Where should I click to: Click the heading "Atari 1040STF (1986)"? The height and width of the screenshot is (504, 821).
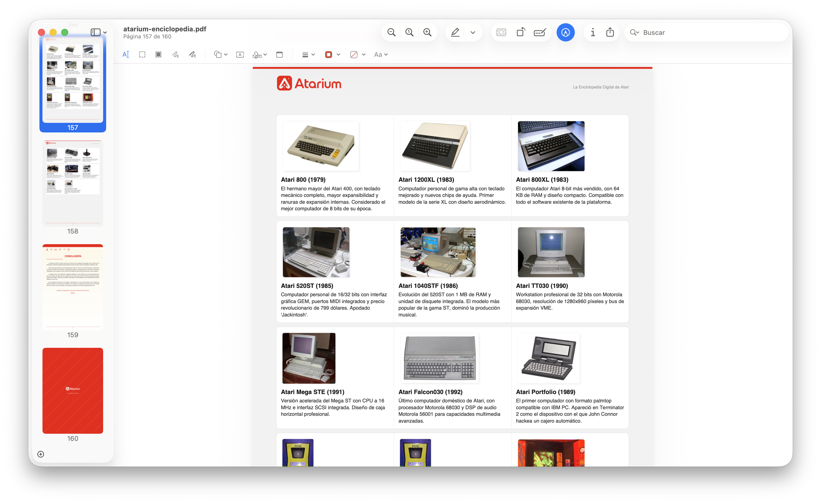tap(428, 286)
